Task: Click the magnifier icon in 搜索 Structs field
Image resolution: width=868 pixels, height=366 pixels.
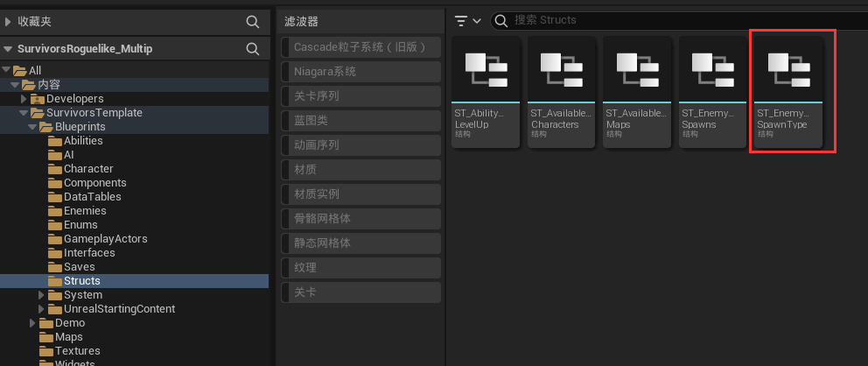Action: [x=501, y=20]
